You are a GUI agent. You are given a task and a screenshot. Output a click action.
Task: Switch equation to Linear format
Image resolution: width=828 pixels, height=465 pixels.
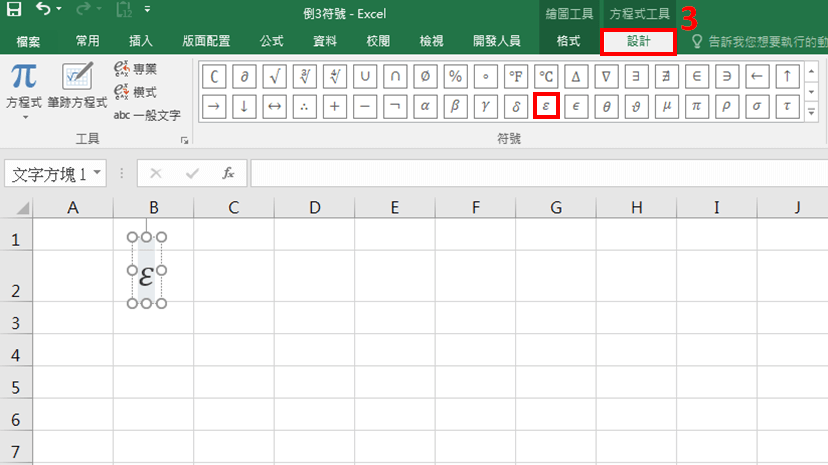135,92
